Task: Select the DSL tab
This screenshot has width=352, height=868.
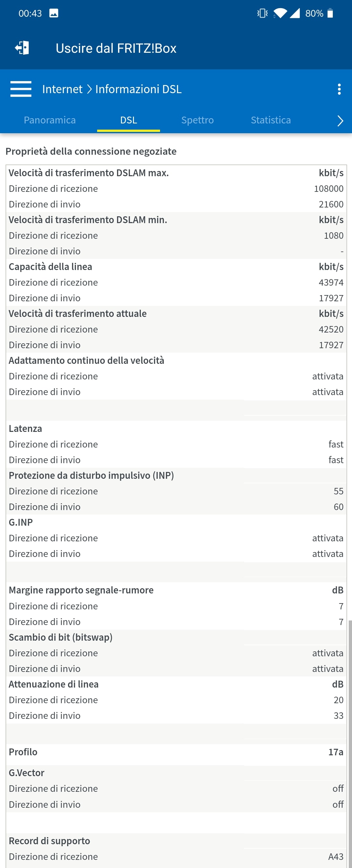Action: (128, 120)
